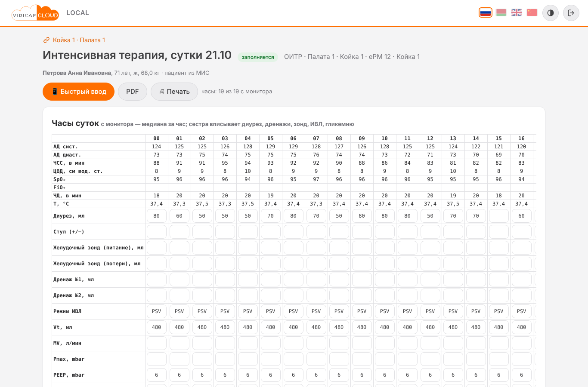Select the Belarusian flag language

(x=501, y=12)
